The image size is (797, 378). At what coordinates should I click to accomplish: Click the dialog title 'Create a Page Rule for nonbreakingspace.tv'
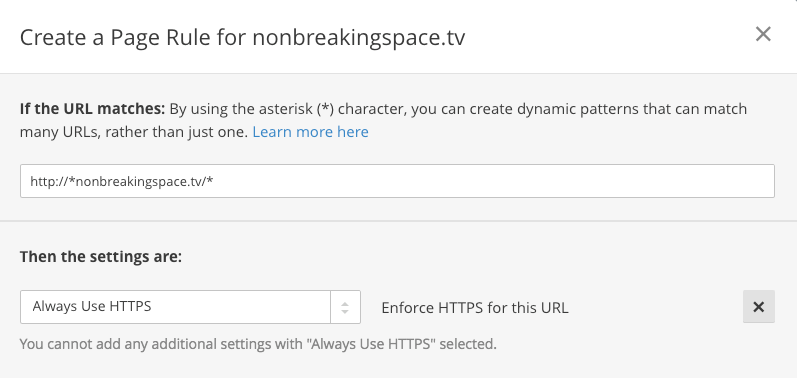coord(242,38)
